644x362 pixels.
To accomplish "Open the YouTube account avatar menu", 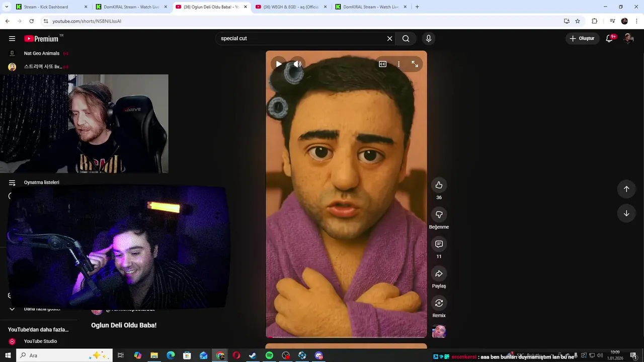I will 628,39.
